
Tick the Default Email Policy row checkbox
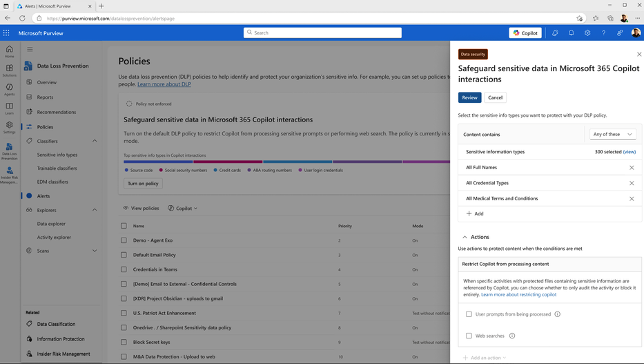(124, 255)
